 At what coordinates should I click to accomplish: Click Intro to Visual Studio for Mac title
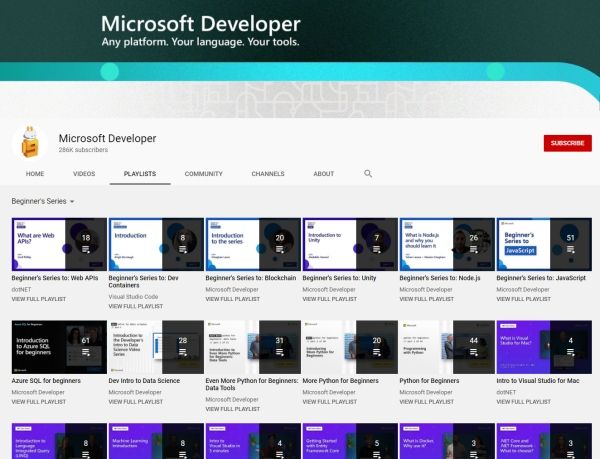click(x=543, y=380)
